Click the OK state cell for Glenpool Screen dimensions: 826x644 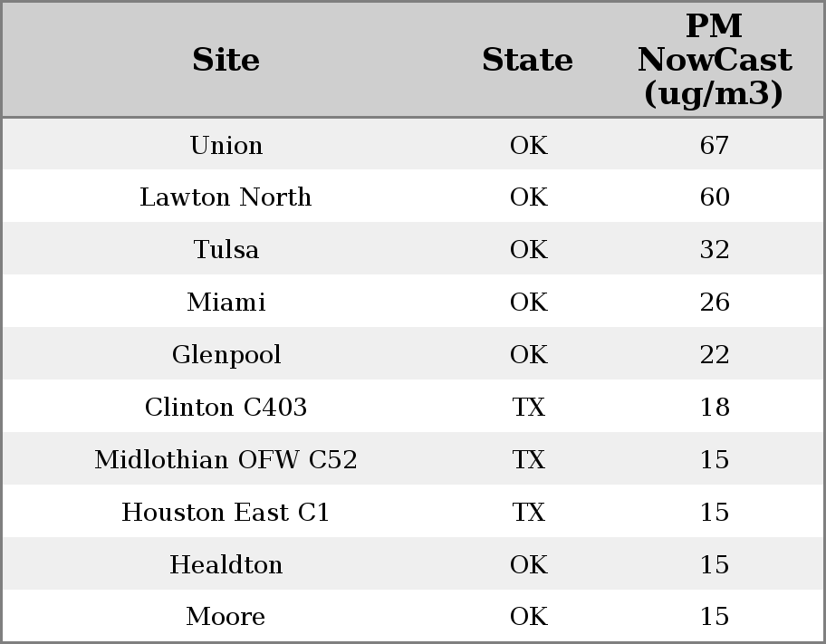[x=529, y=355]
